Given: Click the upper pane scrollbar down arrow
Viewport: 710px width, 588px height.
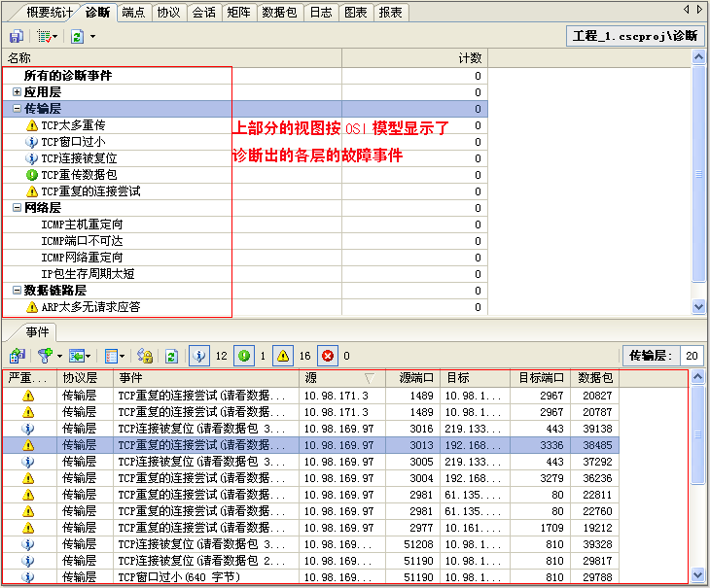Looking at the screenshot, I should [698, 307].
